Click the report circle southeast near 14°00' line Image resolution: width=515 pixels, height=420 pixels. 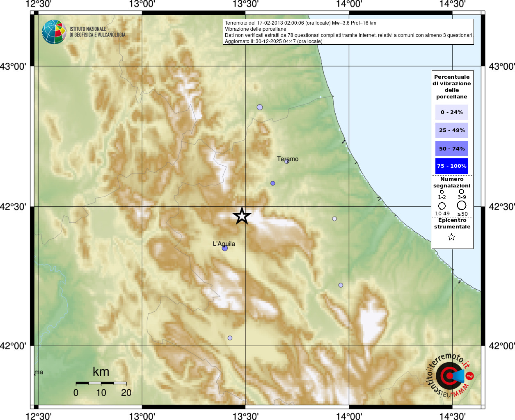[x=341, y=285]
